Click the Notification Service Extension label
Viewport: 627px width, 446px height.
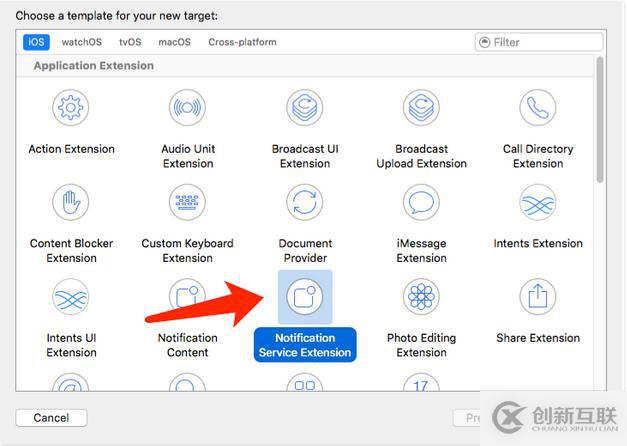pyautogui.click(x=305, y=345)
